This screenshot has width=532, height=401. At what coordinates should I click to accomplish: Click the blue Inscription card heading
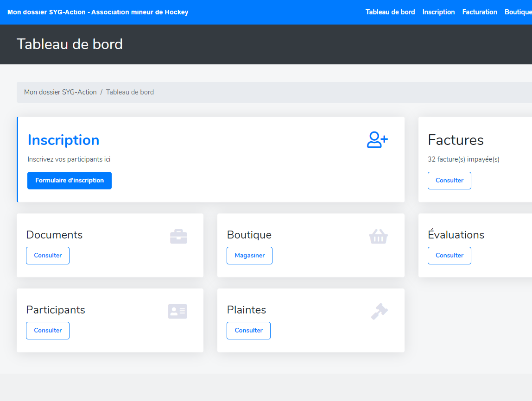pyautogui.click(x=63, y=140)
